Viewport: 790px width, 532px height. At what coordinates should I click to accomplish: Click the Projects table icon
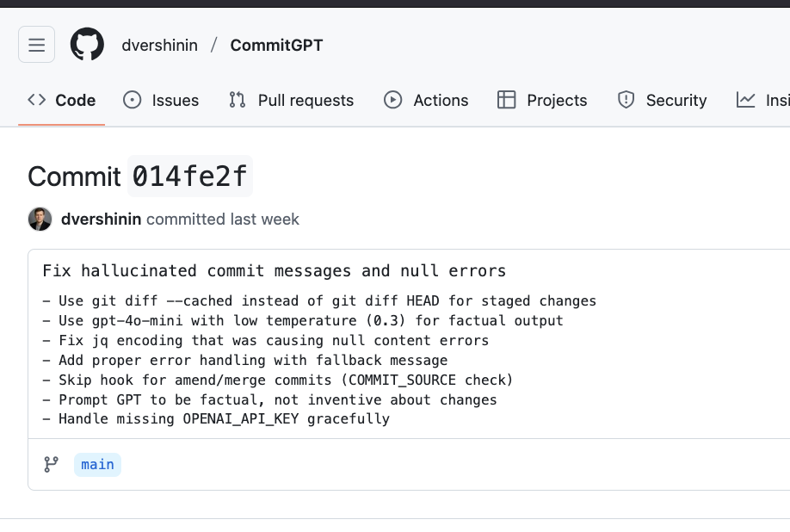[507, 100]
